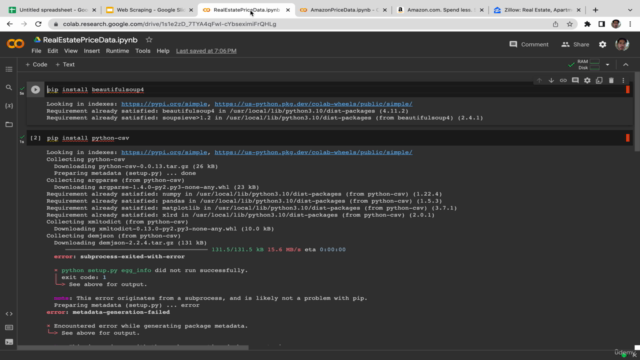Open the Help menu

pyautogui.click(x=163, y=51)
